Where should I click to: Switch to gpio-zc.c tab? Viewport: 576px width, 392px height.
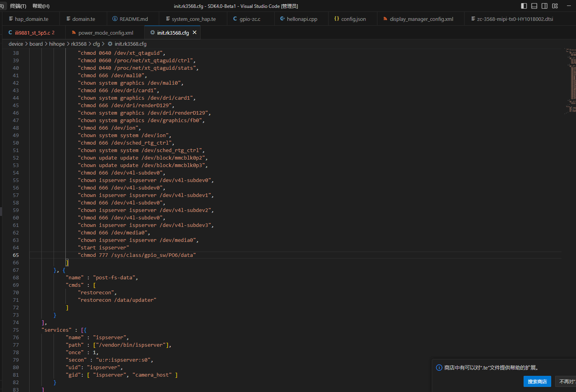(250, 19)
